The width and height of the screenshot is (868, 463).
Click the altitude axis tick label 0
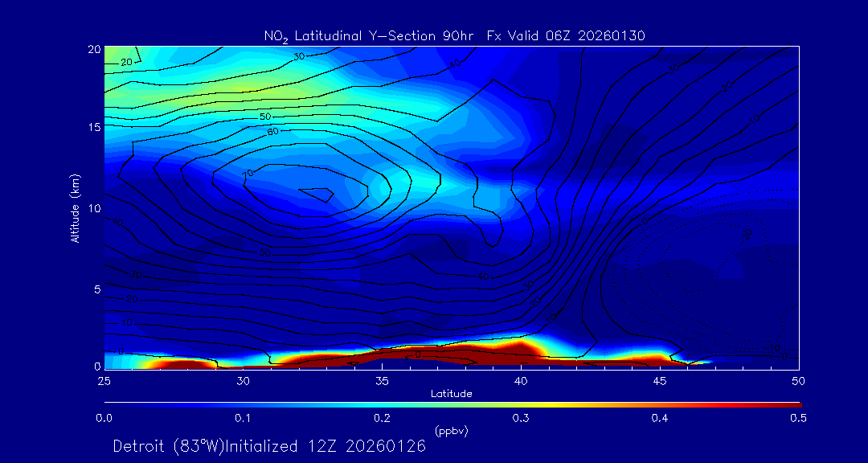97,366
